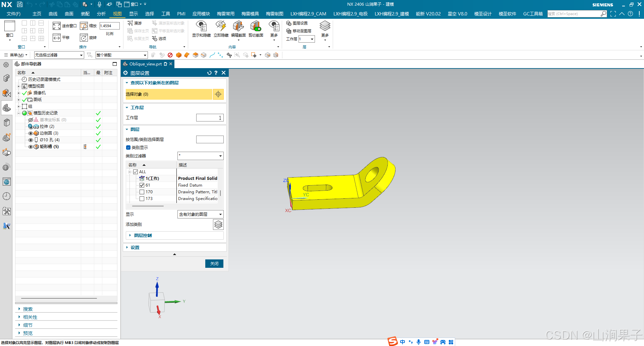Toggle visibility of Ø10 孔 (4) feature
Image resolution: width=644 pixels, height=346 pixels.
click(x=31, y=140)
